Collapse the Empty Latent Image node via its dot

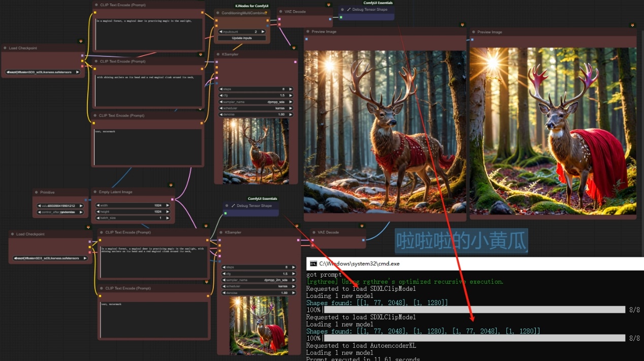95,192
